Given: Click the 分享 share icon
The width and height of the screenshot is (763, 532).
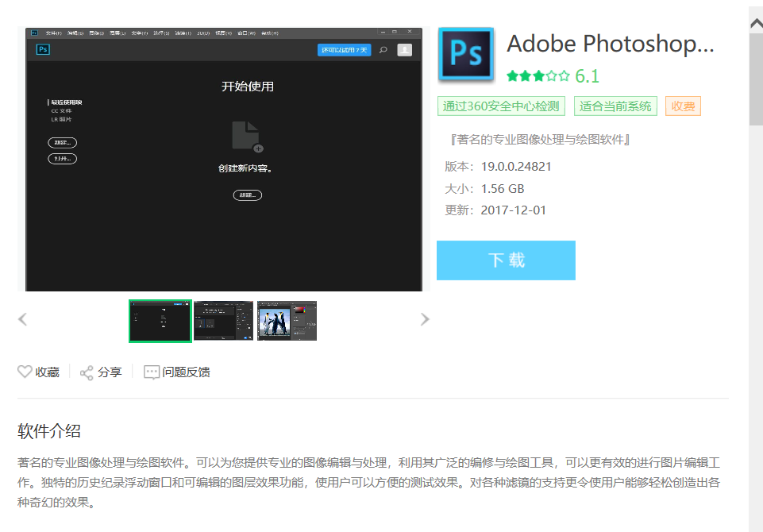Looking at the screenshot, I should click(87, 373).
